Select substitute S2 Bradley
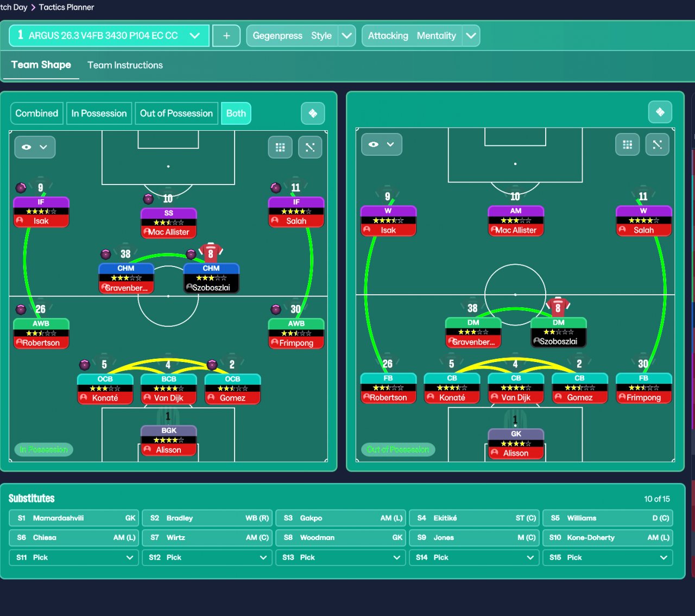The height and width of the screenshot is (616, 695). pyautogui.click(x=207, y=518)
